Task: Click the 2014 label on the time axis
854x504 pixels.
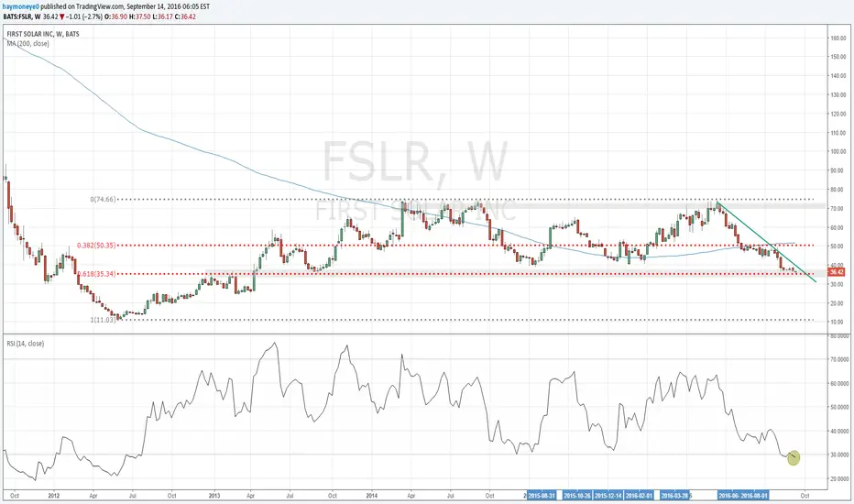Action: (x=372, y=496)
